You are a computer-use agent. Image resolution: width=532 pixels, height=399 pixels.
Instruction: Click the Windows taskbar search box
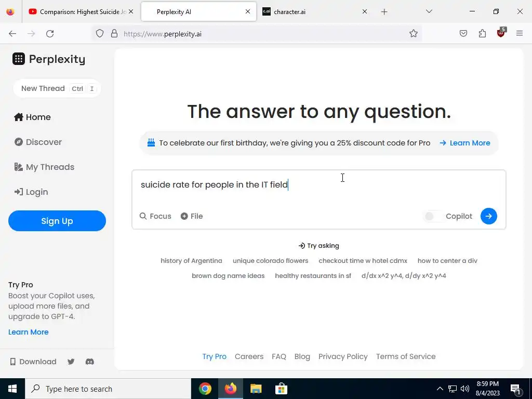click(108, 389)
